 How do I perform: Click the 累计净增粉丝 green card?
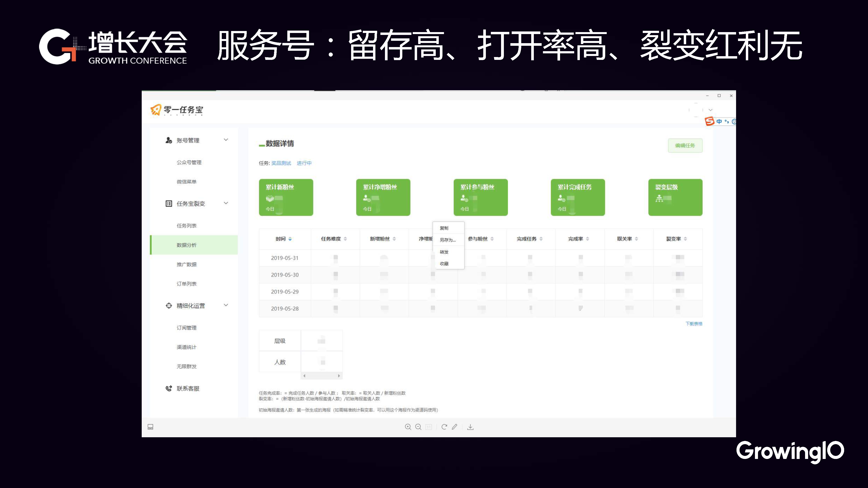click(x=383, y=197)
